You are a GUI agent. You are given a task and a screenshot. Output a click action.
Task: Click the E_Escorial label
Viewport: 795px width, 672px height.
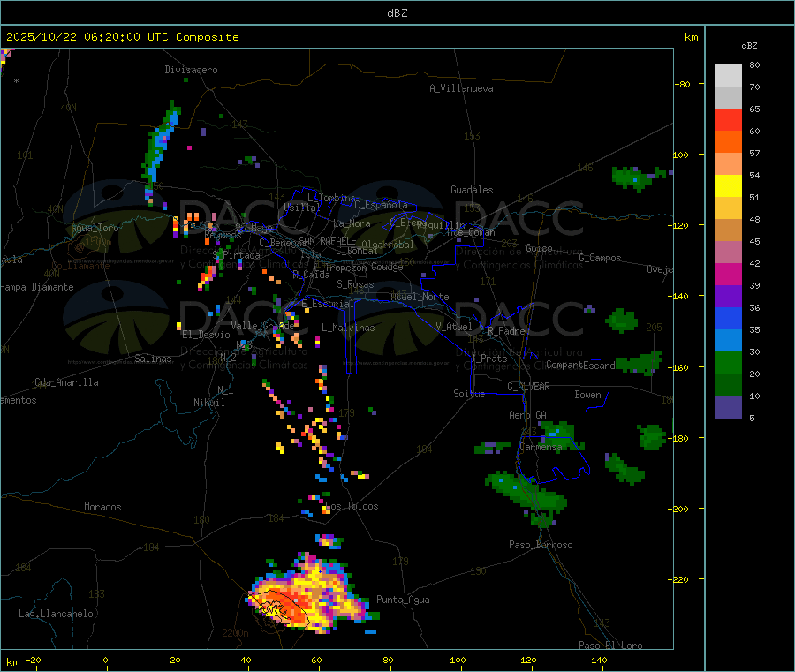(328, 304)
